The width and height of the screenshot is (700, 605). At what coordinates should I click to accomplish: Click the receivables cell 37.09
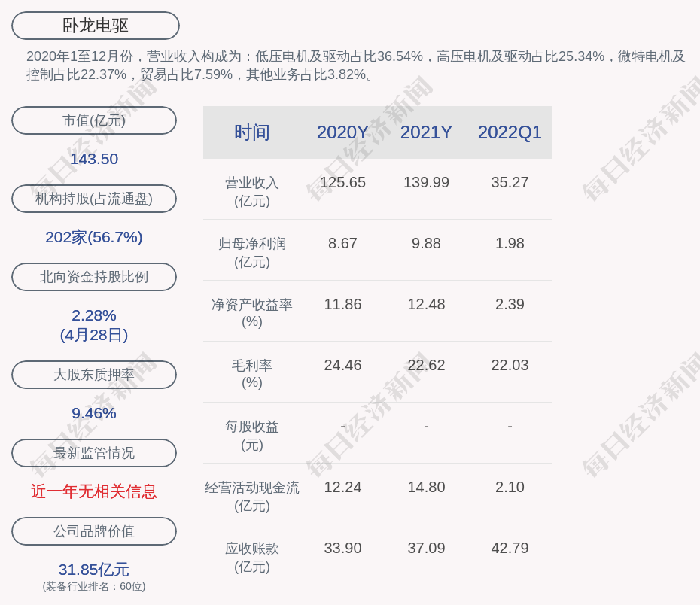[426, 548]
